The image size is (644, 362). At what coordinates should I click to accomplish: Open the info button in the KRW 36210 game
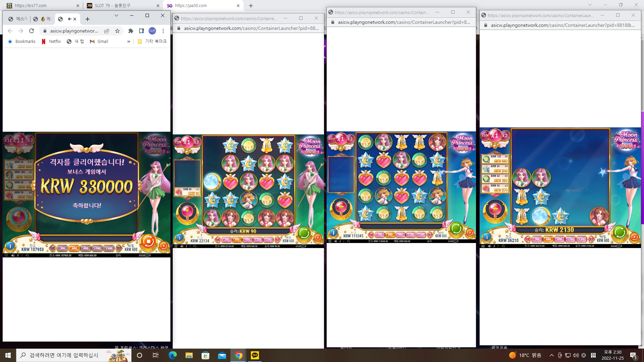(x=487, y=237)
